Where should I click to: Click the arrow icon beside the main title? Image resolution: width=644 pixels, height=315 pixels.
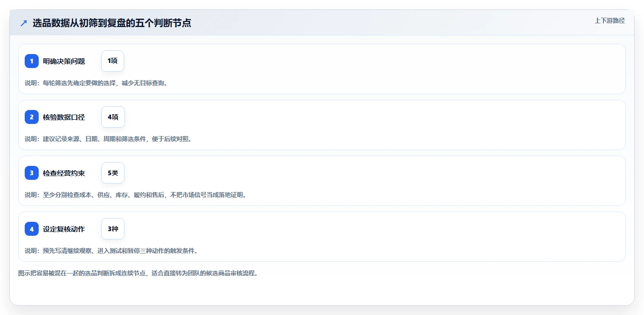23,23
